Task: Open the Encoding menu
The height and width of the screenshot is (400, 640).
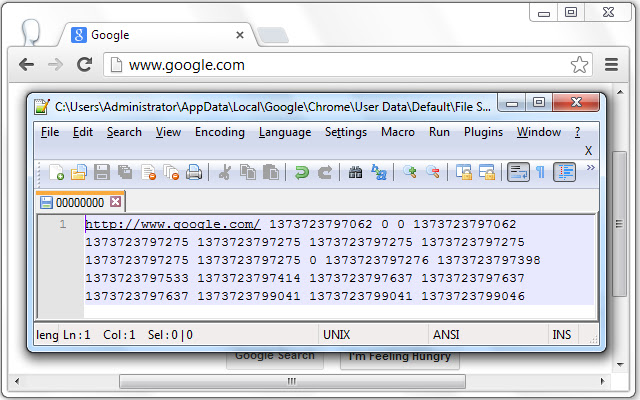Action: coord(220,132)
